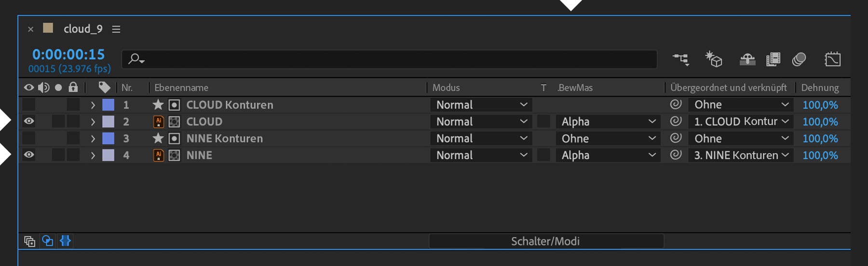Open Alpha track matte dropdown for CLOUD

[608, 121]
